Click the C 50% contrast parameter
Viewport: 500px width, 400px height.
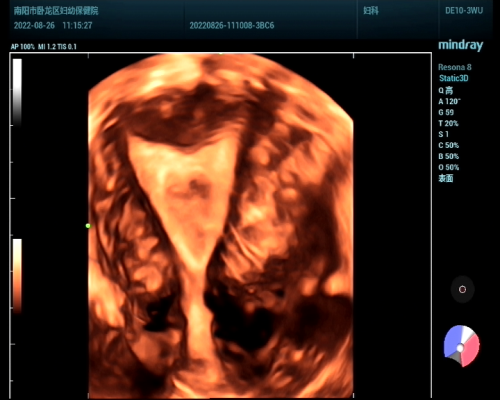click(x=449, y=145)
